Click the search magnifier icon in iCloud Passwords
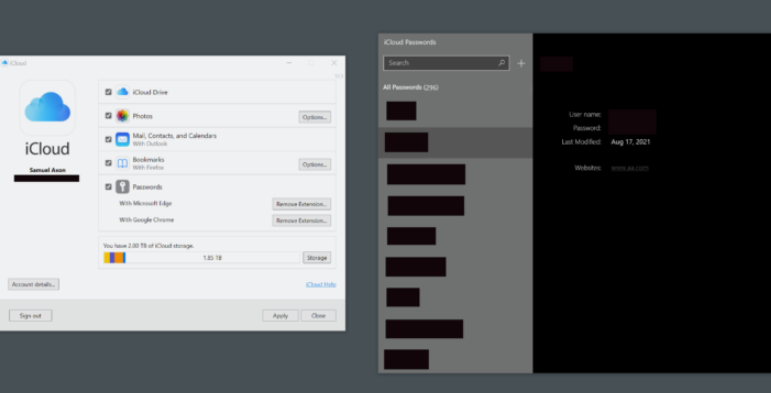This screenshot has width=771, height=393. click(502, 63)
